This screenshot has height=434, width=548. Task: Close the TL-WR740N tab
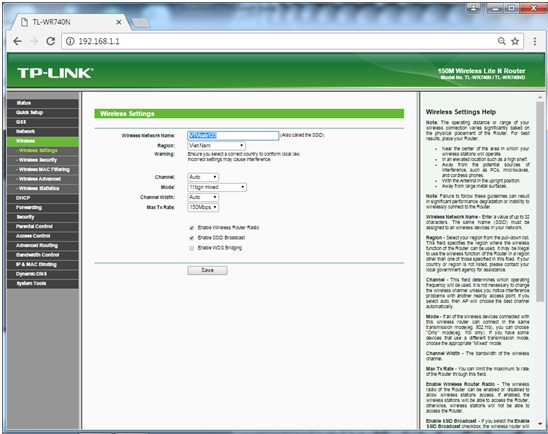pyautogui.click(x=118, y=22)
